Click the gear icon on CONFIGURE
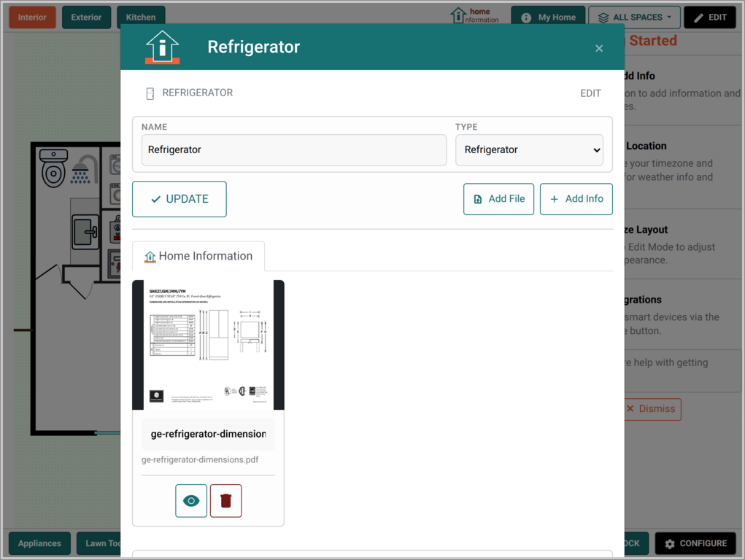745x560 pixels. (670, 544)
